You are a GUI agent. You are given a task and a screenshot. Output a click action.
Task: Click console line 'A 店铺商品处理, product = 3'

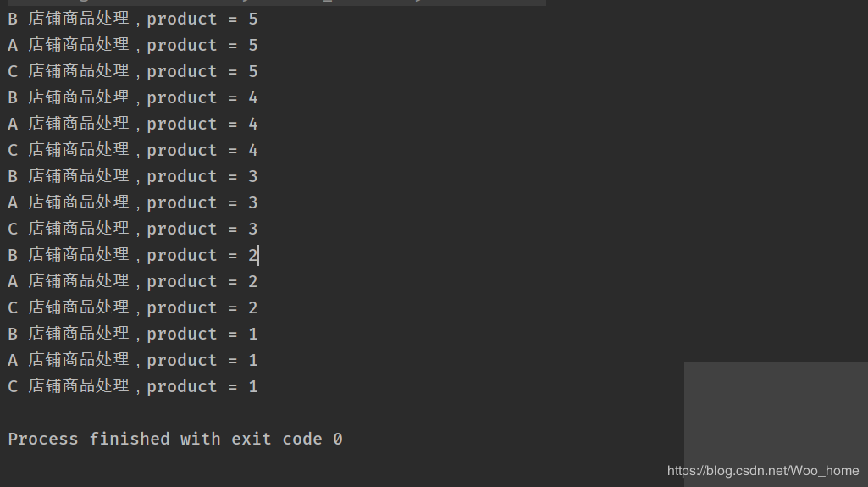click(x=133, y=202)
